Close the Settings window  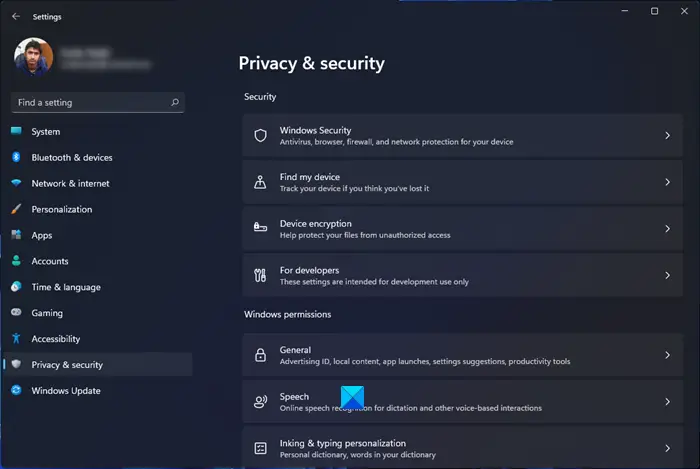point(684,11)
